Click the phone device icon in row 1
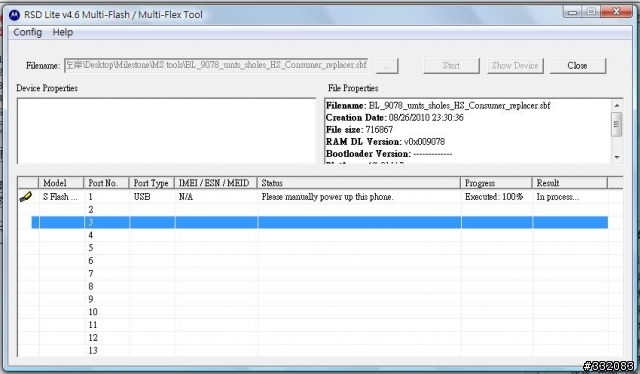The image size is (640, 374). pos(26,197)
